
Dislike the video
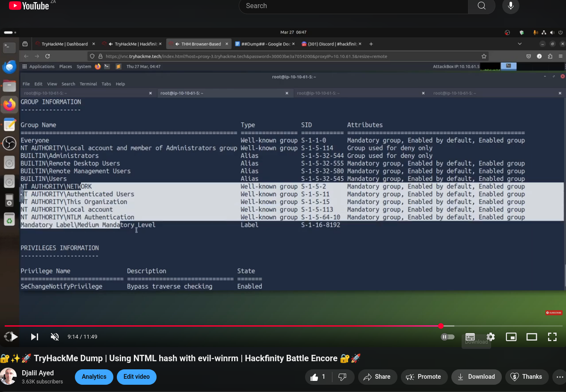[x=342, y=377]
